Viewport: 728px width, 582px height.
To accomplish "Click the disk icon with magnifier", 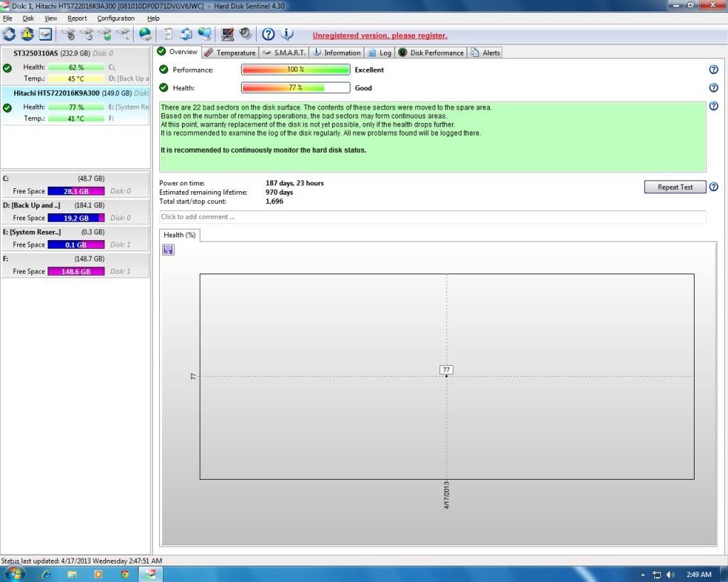I will pyautogui.click(x=123, y=34).
